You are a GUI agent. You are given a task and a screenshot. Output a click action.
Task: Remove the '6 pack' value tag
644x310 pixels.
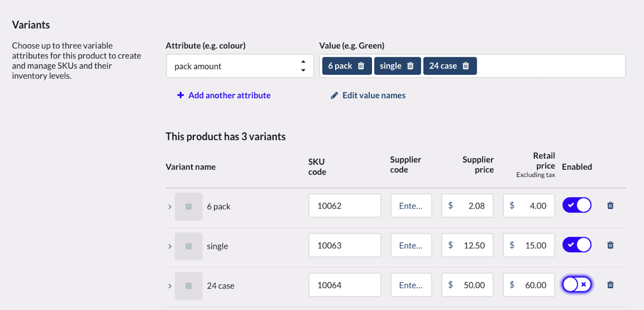361,66
